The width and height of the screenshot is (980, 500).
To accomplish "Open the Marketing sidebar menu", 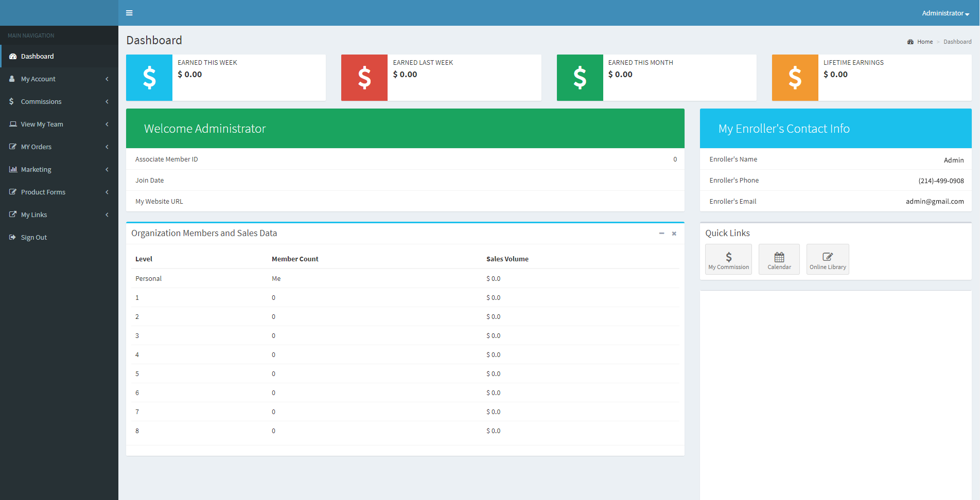I will coord(36,170).
